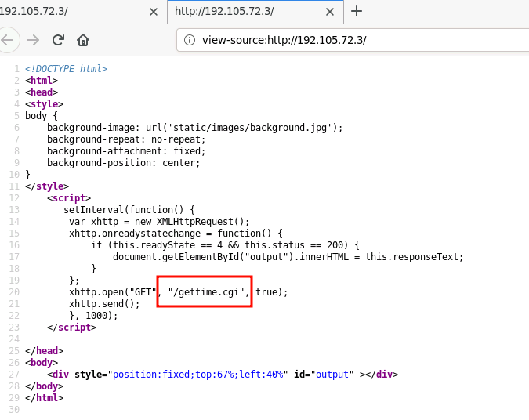Click the closing </body> tag
Image resolution: width=529 pixels, height=420 pixels.
[x=44, y=386]
